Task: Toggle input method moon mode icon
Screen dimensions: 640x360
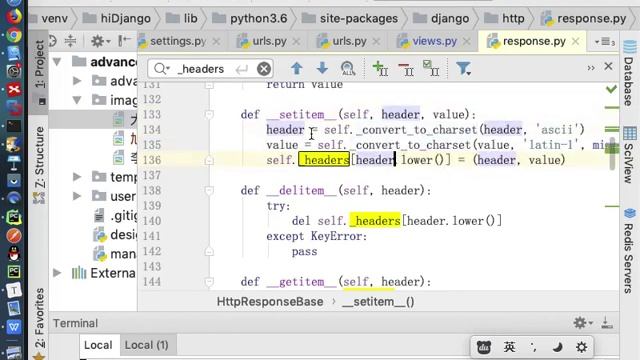Action: pyautogui.click(x=557, y=347)
